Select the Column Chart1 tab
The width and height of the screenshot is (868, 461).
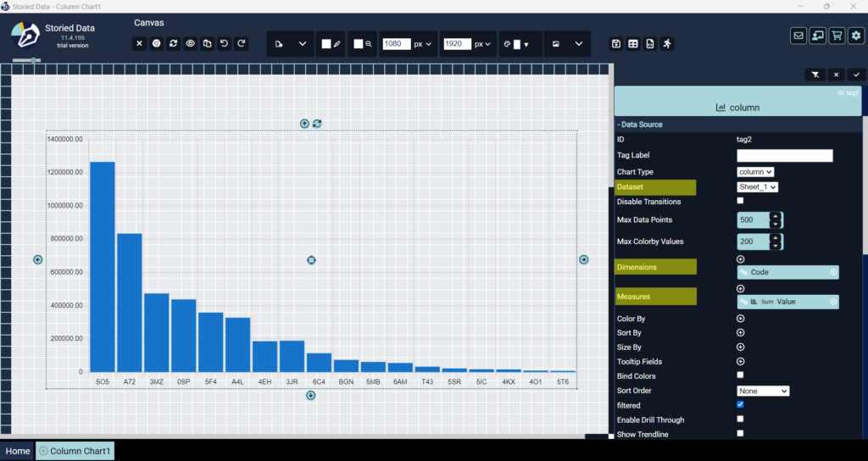80,451
